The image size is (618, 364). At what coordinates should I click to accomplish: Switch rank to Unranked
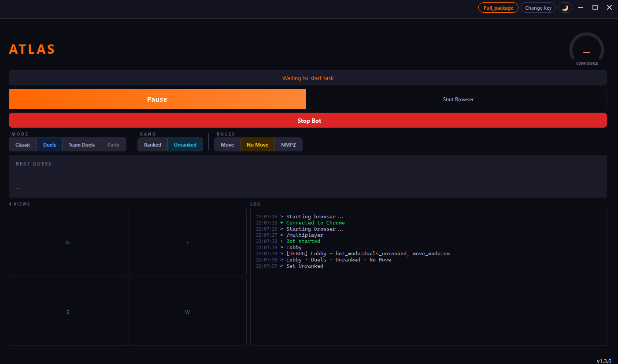185,144
